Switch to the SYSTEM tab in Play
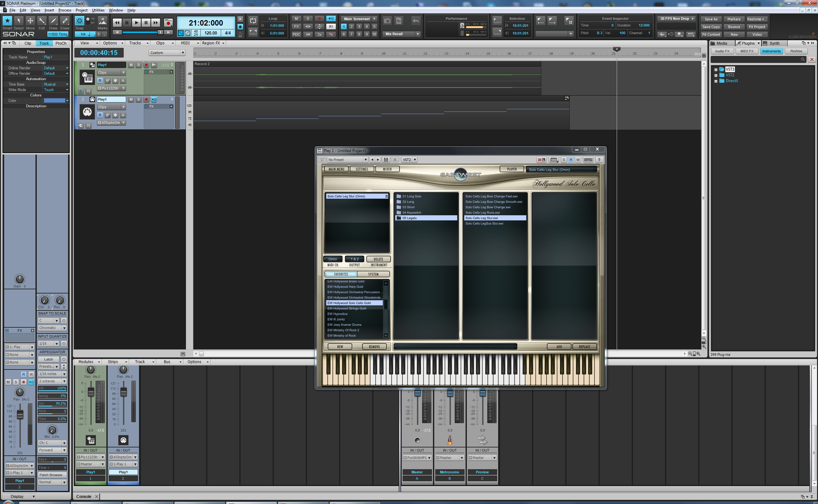Image resolution: width=818 pixels, height=504 pixels. tap(373, 274)
